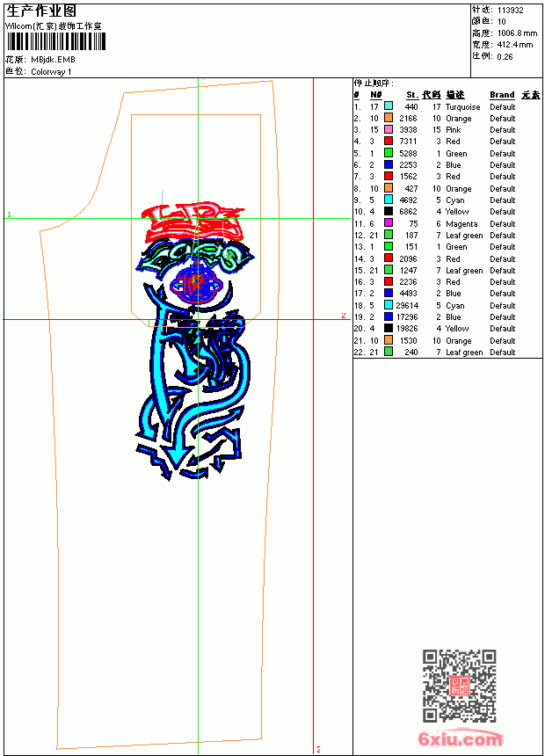Click the barcode under the Wilcom title
Viewport: 545px width, 756px height.
(x=55, y=41)
